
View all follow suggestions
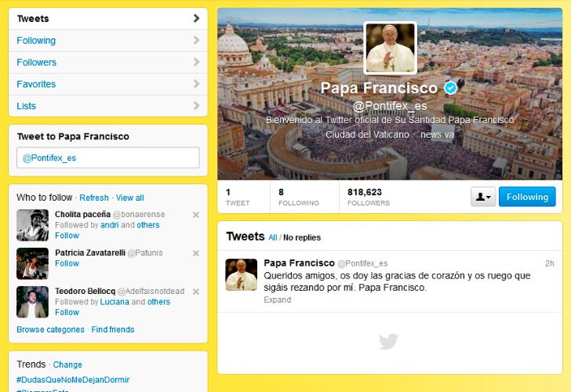tap(129, 198)
